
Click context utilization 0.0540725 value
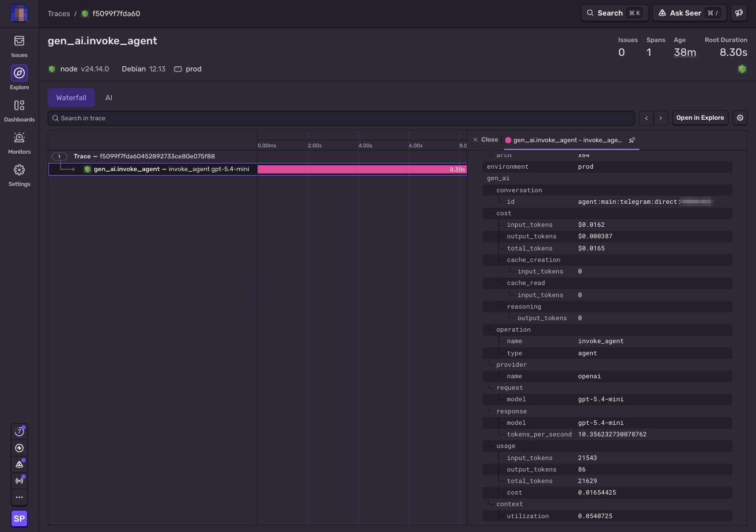[595, 516]
